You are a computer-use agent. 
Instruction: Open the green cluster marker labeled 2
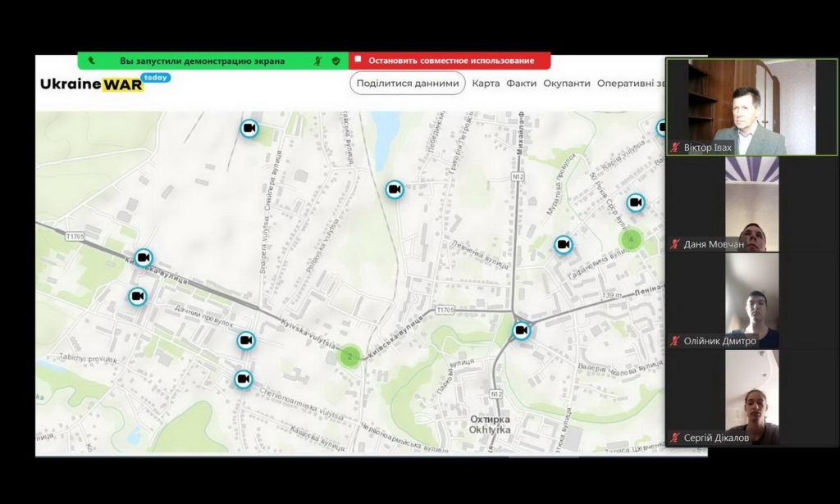pos(350,356)
